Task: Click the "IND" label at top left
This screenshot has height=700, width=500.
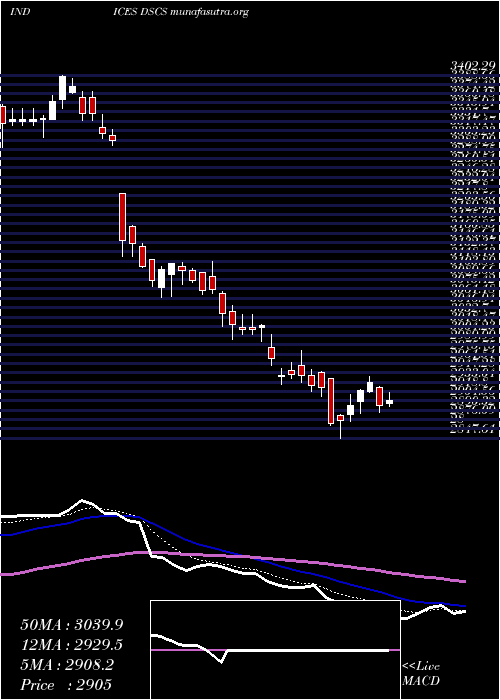Action: 20,12
